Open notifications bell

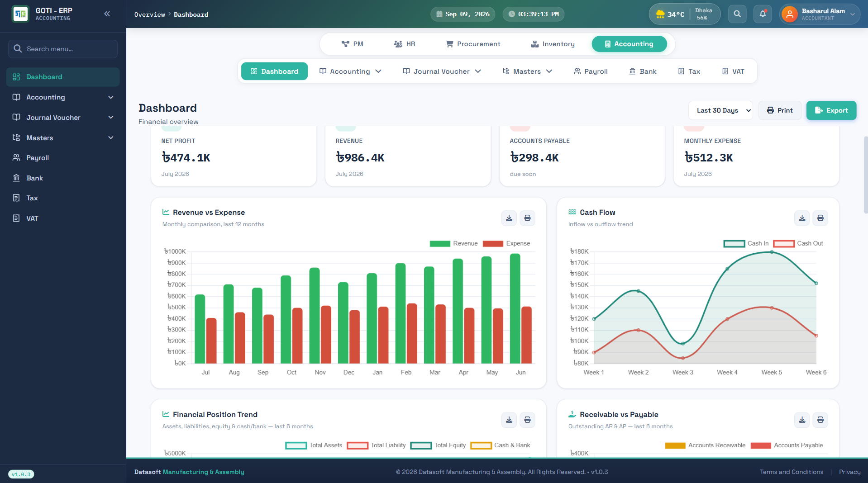pyautogui.click(x=763, y=14)
